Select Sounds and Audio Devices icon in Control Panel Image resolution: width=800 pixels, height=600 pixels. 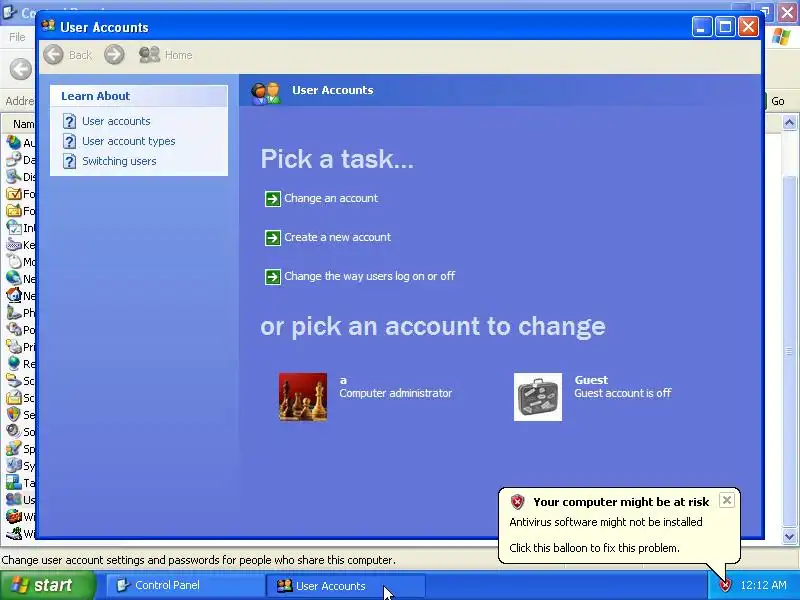point(14,431)
